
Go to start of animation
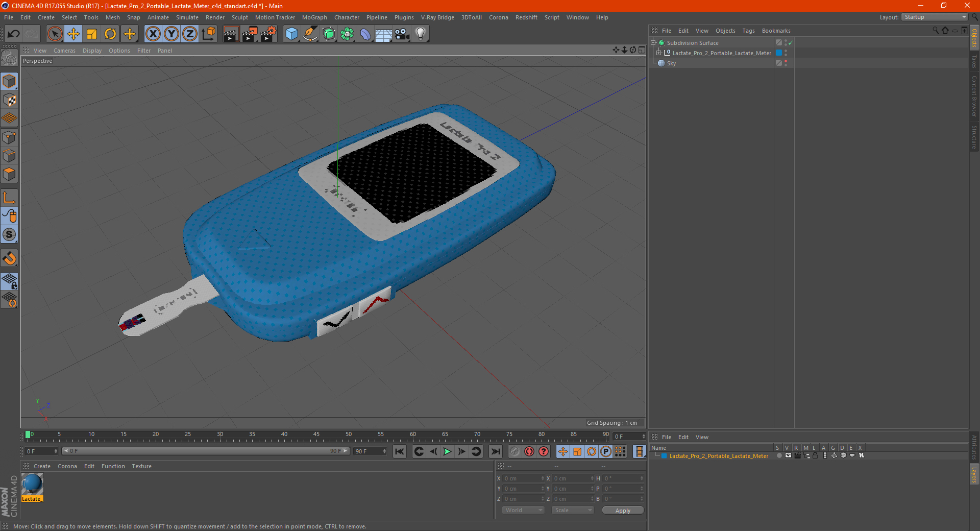[400, 451]
